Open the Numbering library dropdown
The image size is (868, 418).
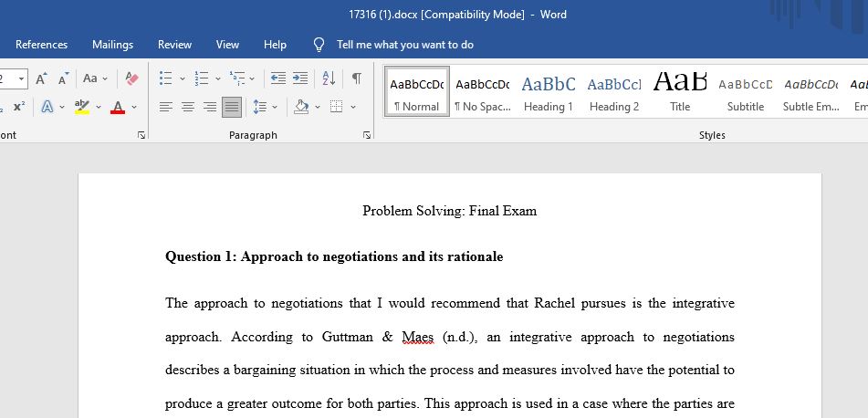pyautogui.click(x=217, y=78)
